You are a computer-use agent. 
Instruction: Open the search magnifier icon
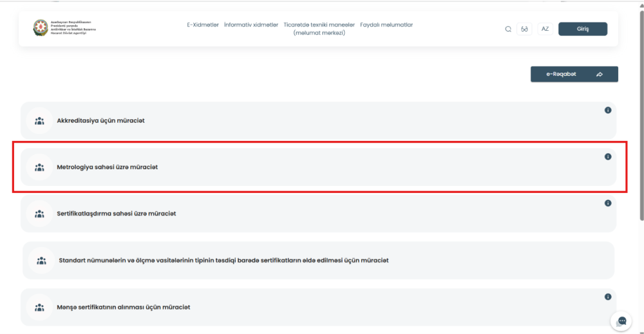[x=508, y=29]
